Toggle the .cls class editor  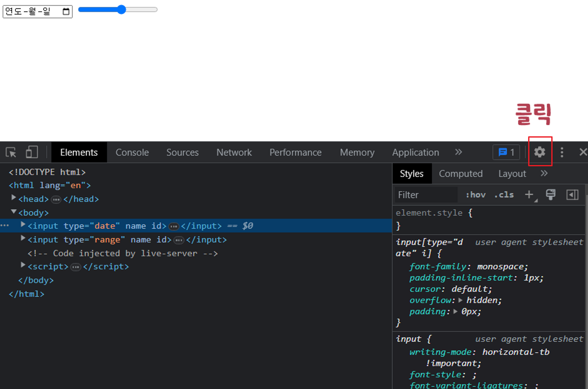[504, 195]
